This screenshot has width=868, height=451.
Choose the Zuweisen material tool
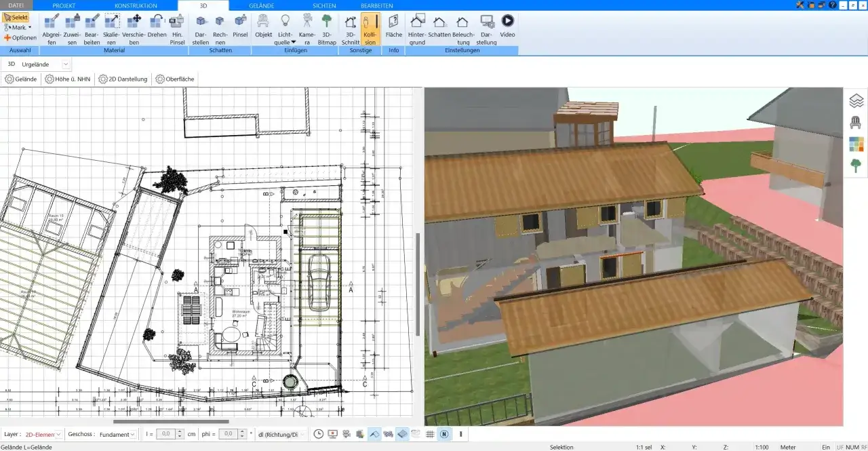pyautogui.click(x=72, y=29)
